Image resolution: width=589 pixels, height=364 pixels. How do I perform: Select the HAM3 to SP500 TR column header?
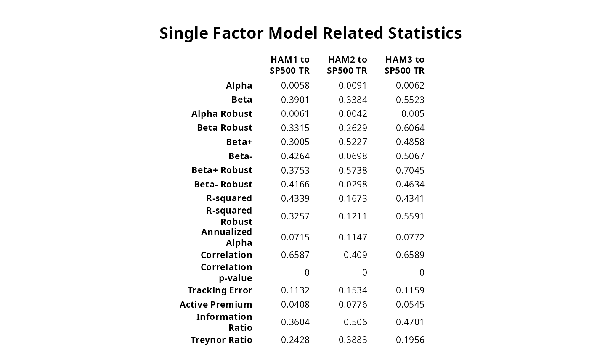[404, 65]
